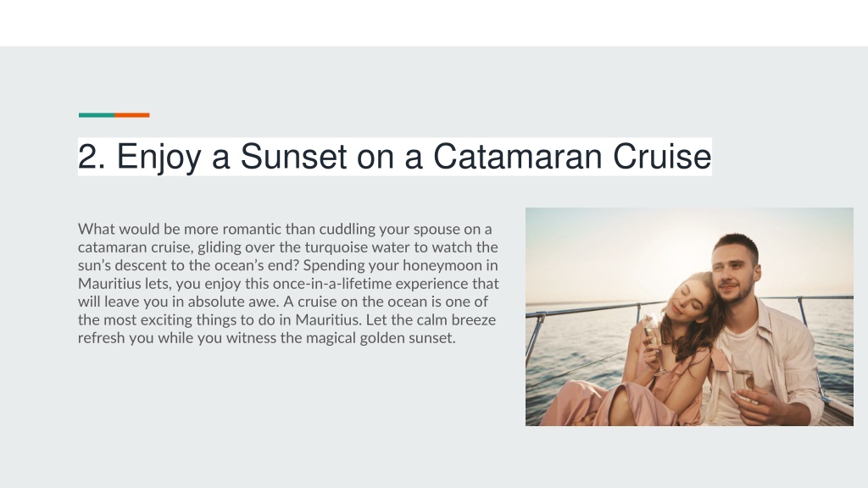868x488 pixels.
Task: Click the man's face in the photo
Action: pyautogui.click(x=734, y=272)
